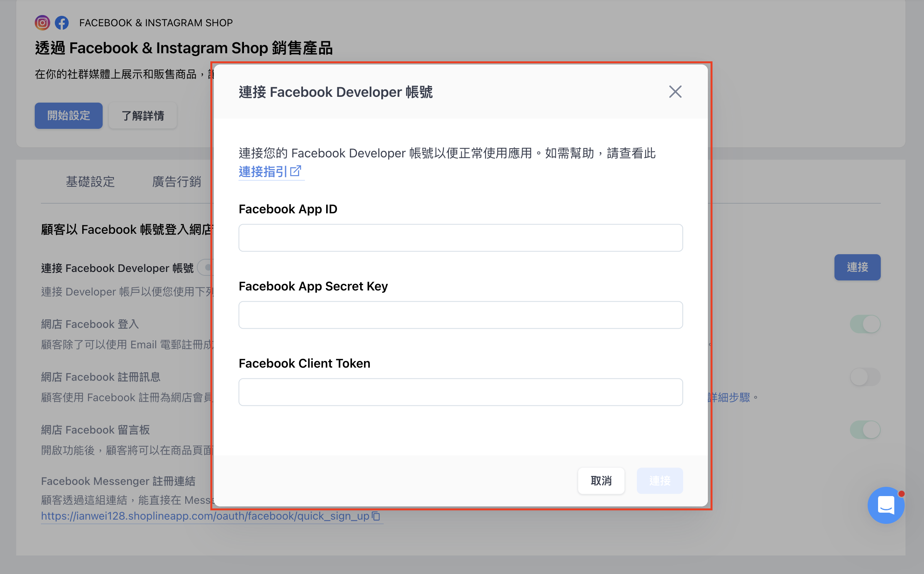Click the Facebook Client Token label
This screenshot has height=574, width=924.
coord(305,363)
